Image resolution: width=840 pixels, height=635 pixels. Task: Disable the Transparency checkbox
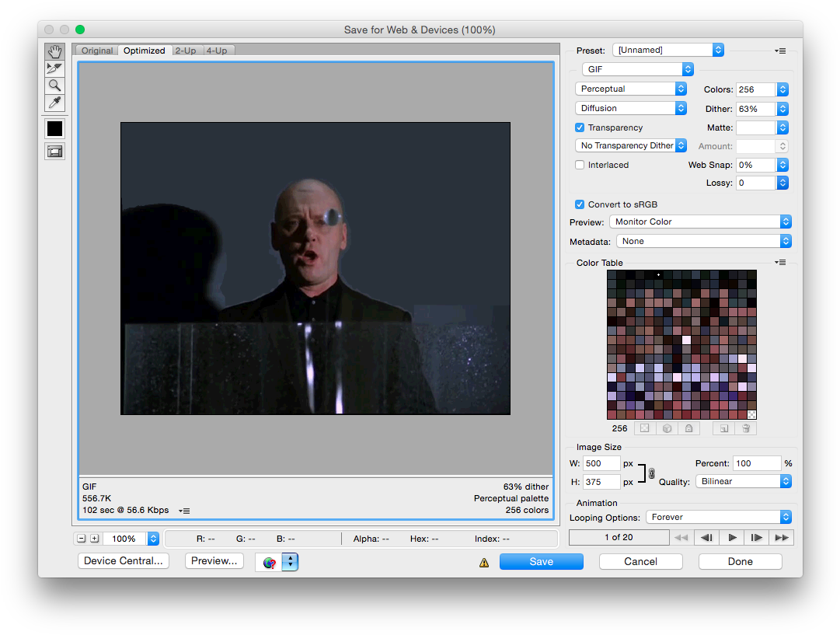(x=580, y=127)
